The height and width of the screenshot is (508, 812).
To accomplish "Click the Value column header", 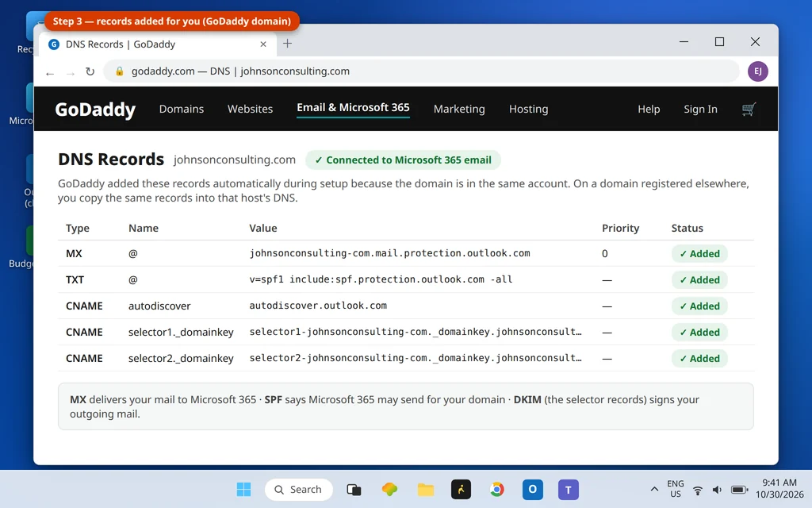I will [x=263, y=228].
